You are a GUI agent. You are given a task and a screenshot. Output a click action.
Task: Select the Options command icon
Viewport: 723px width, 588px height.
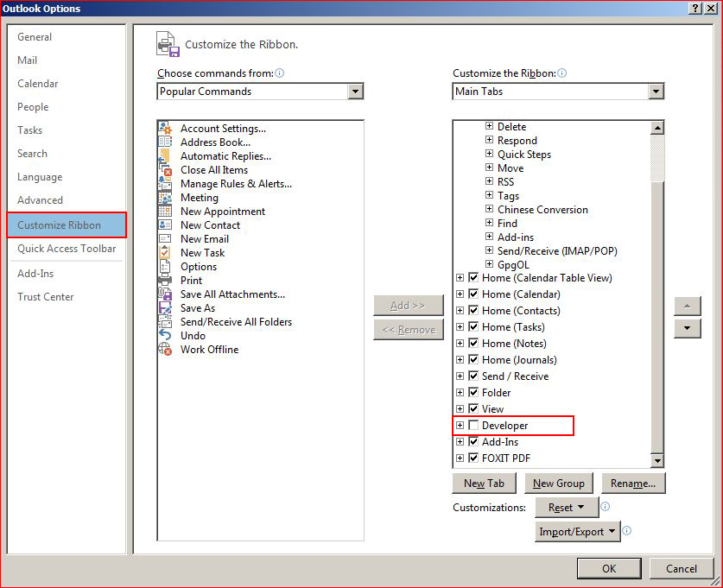tap(165, 266)
